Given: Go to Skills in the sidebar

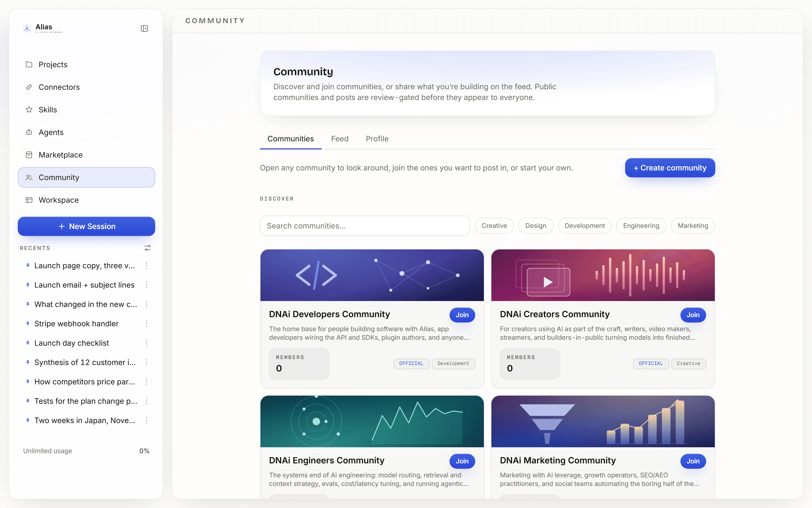Looking at the screenshot, I should coord(86,110).
